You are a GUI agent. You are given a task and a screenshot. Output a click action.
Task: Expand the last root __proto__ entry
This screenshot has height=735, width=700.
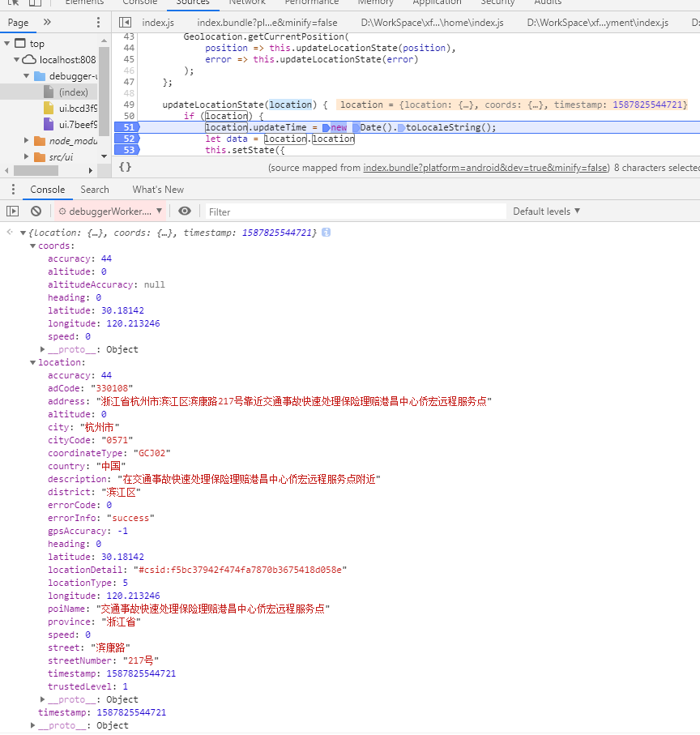32,725
